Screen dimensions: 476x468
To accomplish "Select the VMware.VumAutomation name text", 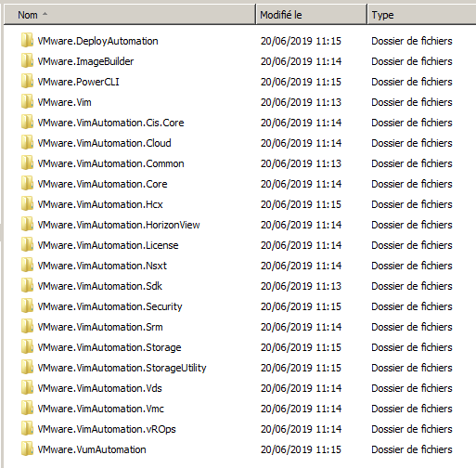I will [x=92, y=449].
